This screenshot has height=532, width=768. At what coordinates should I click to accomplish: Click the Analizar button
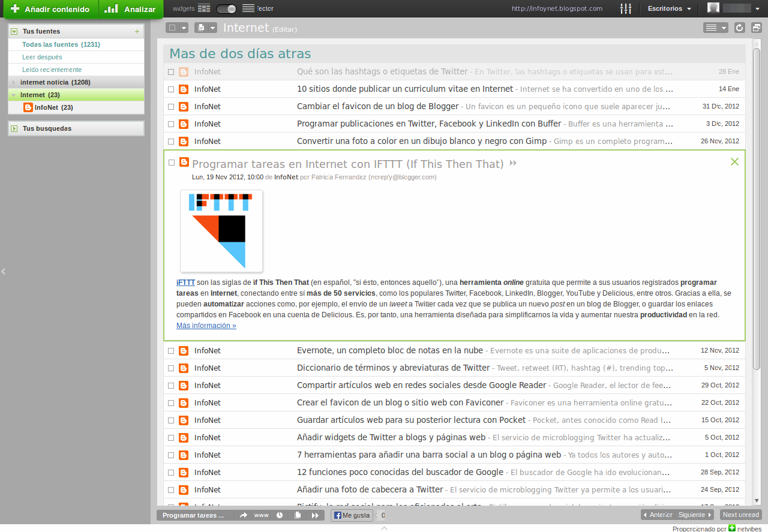[131, 10]
